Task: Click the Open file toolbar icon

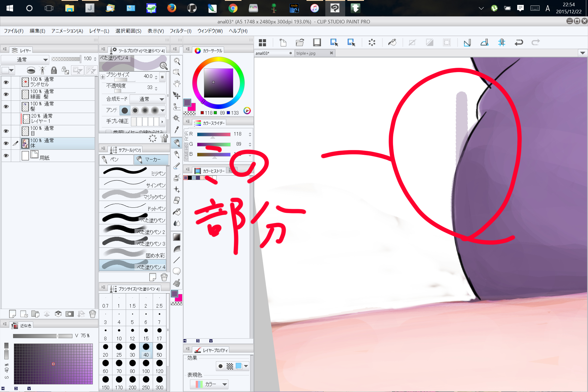Action: [300, 42]
